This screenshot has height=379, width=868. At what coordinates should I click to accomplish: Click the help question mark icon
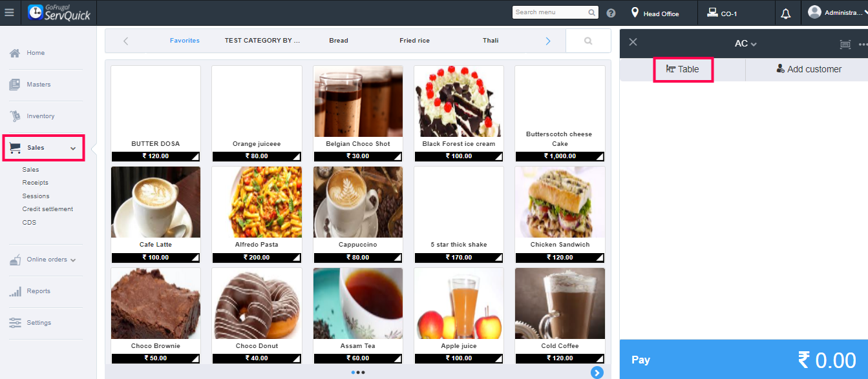611,13
